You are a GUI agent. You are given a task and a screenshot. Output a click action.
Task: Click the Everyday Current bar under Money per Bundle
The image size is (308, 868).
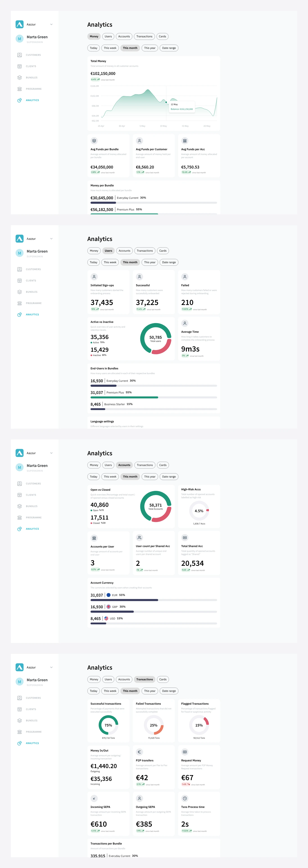click(x=154, y=203)
